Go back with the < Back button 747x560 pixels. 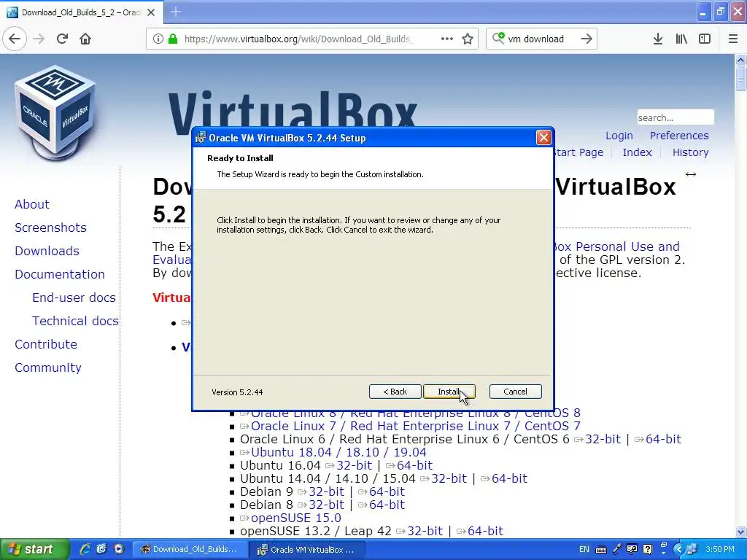tap(395, 392)
